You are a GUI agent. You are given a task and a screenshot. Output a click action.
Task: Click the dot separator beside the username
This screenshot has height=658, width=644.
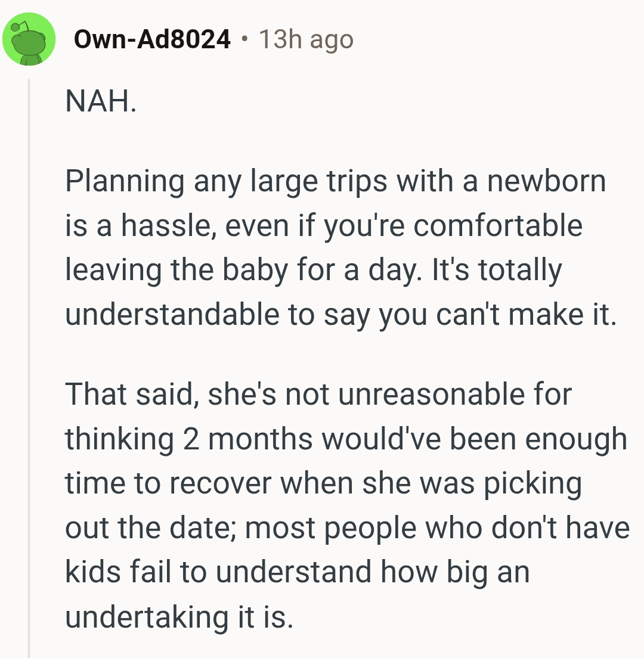point(244,40)
